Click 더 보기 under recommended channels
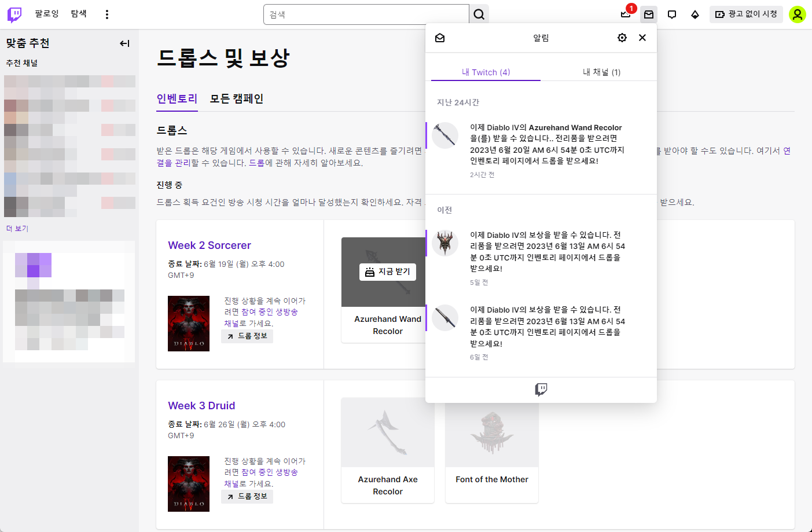 pyautogui.click(x=17, y=229)
